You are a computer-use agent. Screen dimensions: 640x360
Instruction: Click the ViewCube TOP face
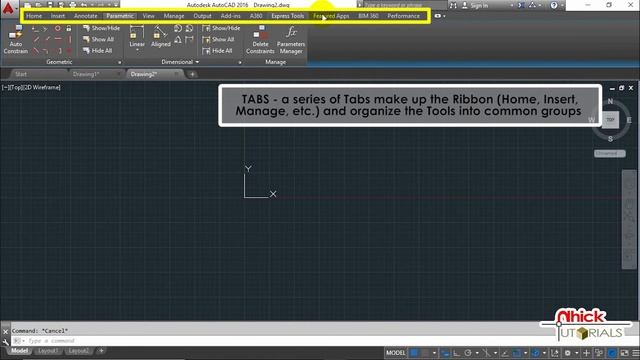pyautogui.click(x=610, y=120)
